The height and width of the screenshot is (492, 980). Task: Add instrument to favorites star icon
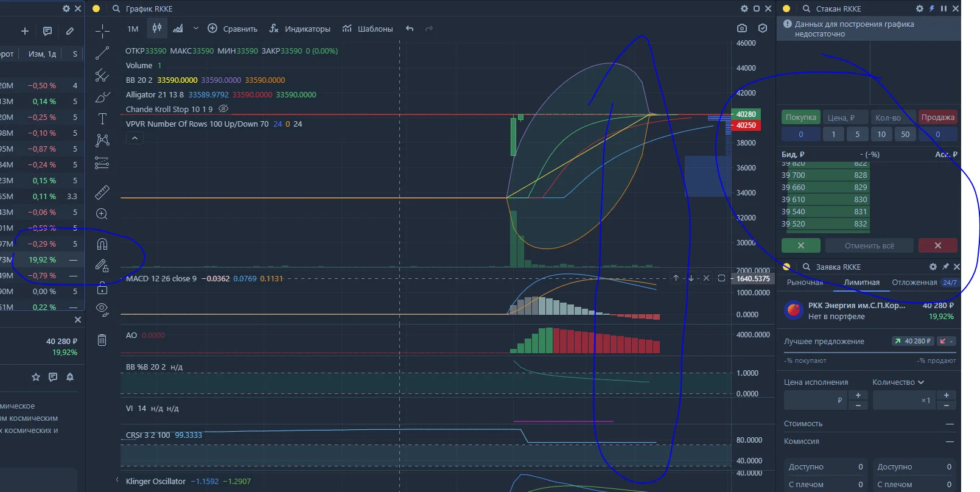click(x=36, y=377)
